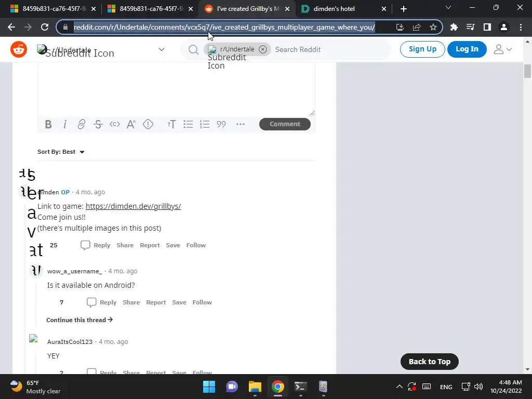The width and height of the screenshot is (532, 399).
Task: Switch to the first 8459b831 tab
Action: click(54, 9)
